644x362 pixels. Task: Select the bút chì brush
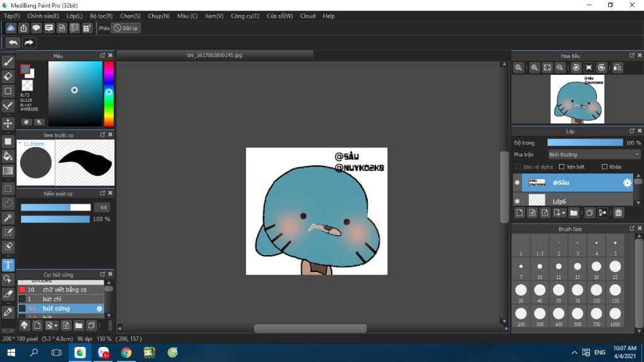pos(60,299)
